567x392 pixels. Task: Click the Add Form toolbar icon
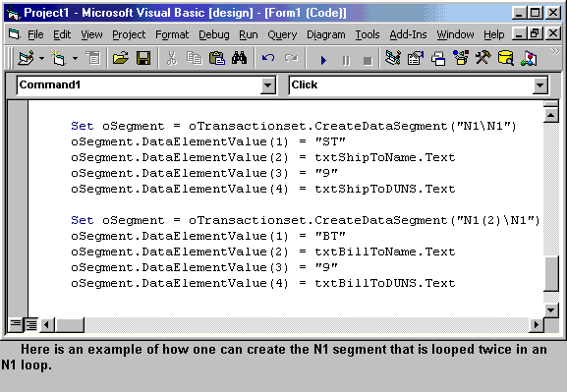coord(58,58)
